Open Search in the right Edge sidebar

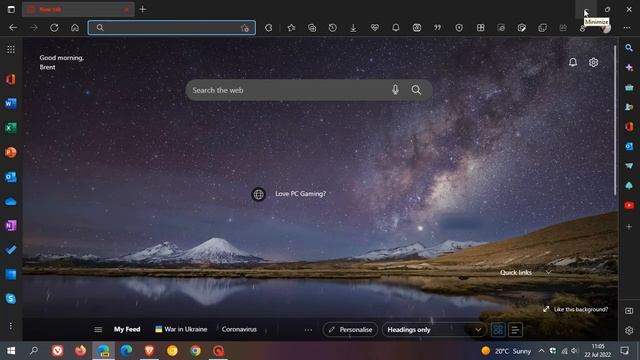point(629,48)
